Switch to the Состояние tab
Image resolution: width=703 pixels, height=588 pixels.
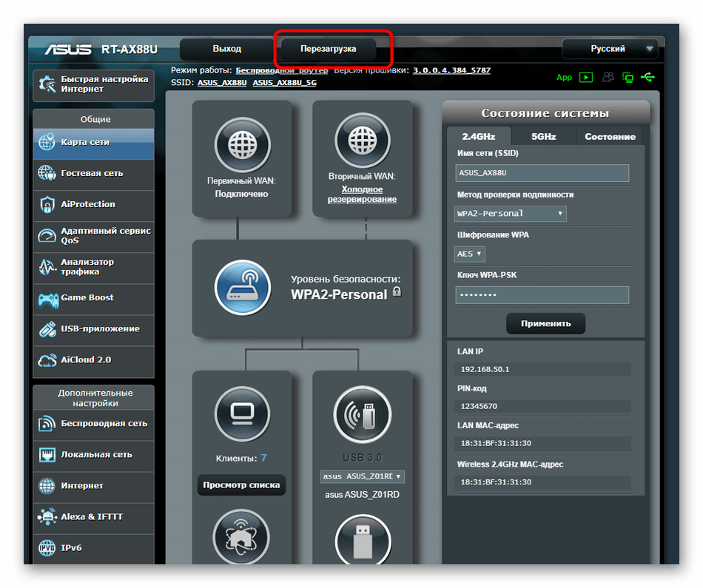[x=610, y=136]
